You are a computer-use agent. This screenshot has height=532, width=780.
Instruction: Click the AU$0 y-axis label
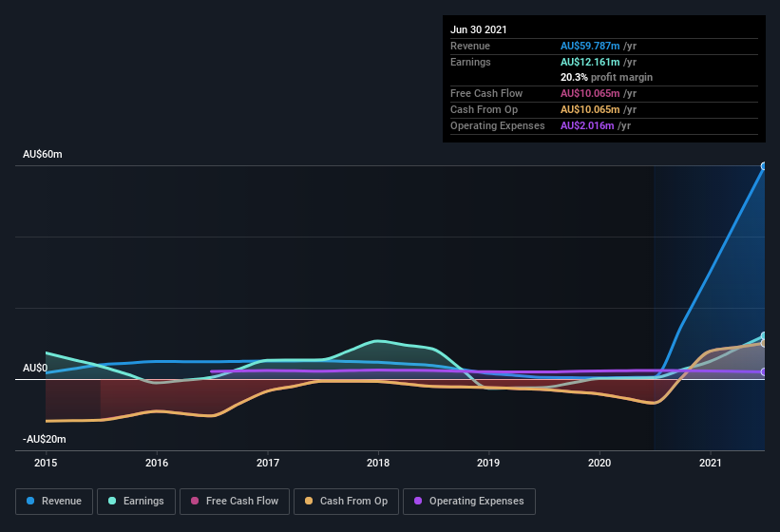point(35,368)
